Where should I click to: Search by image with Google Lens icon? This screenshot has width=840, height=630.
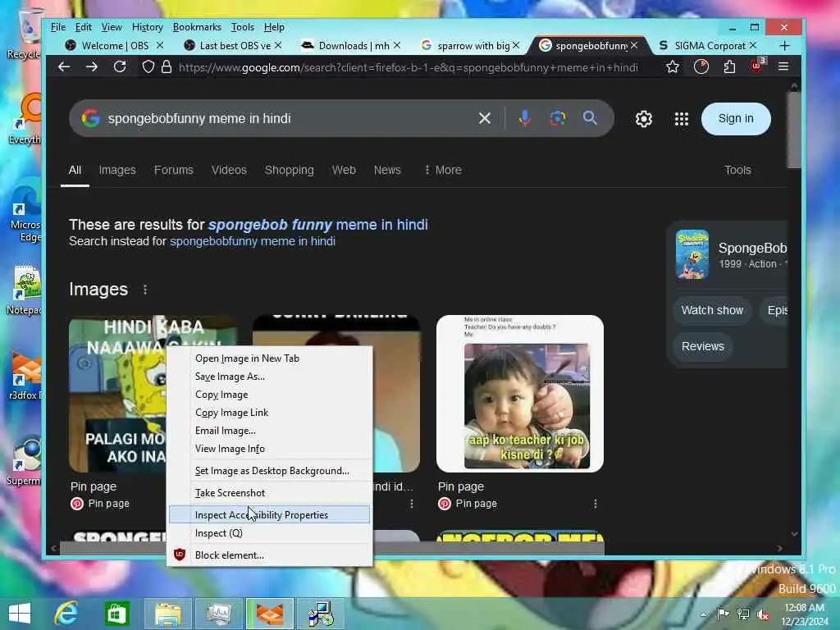tap(558, 118)
